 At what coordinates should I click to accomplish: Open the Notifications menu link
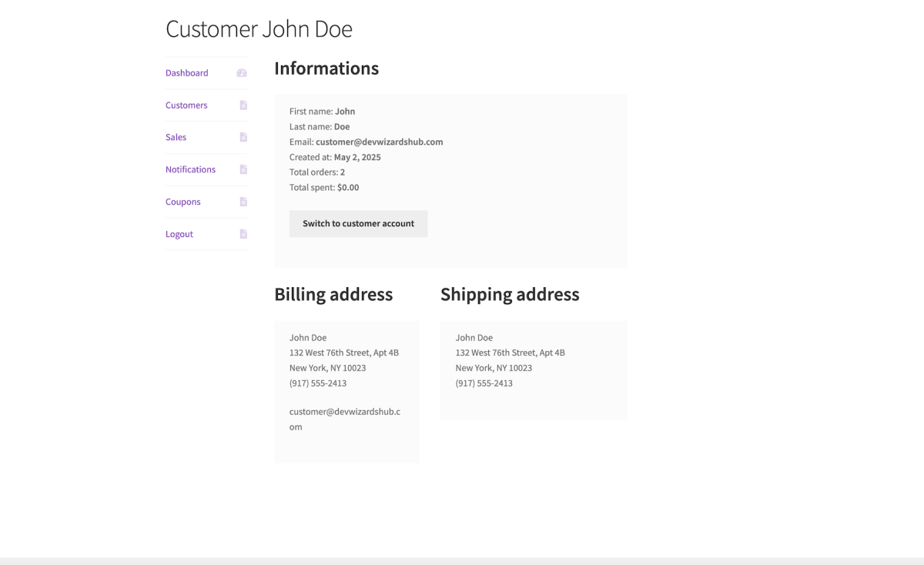pyautogui.click(x=190, y=169)
